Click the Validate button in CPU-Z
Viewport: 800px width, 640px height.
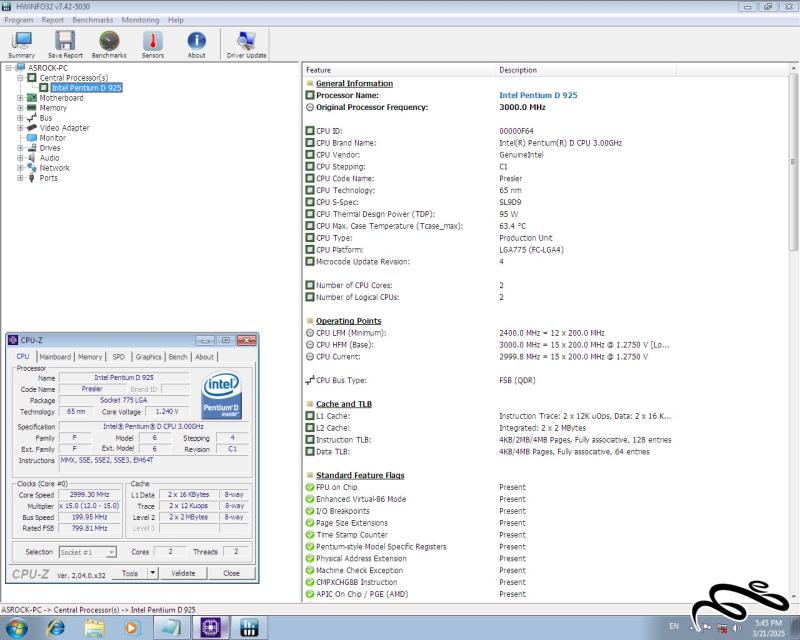183,573
